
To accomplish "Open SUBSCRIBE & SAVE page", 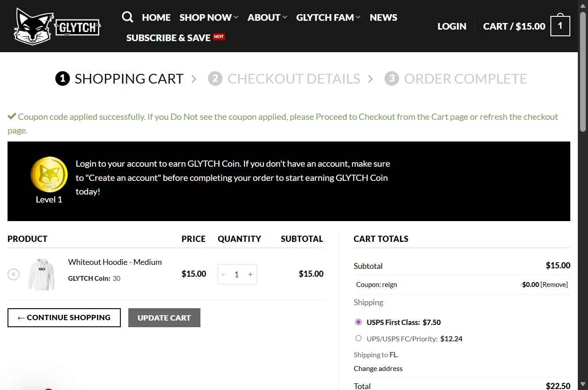I will coord(168,38).
